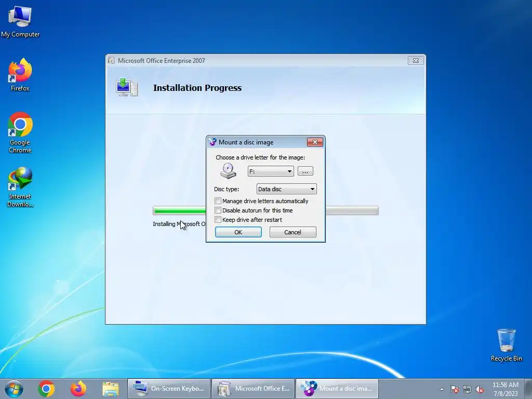Click the Disc type label
The image size is (532, 399).
point(227,189)
